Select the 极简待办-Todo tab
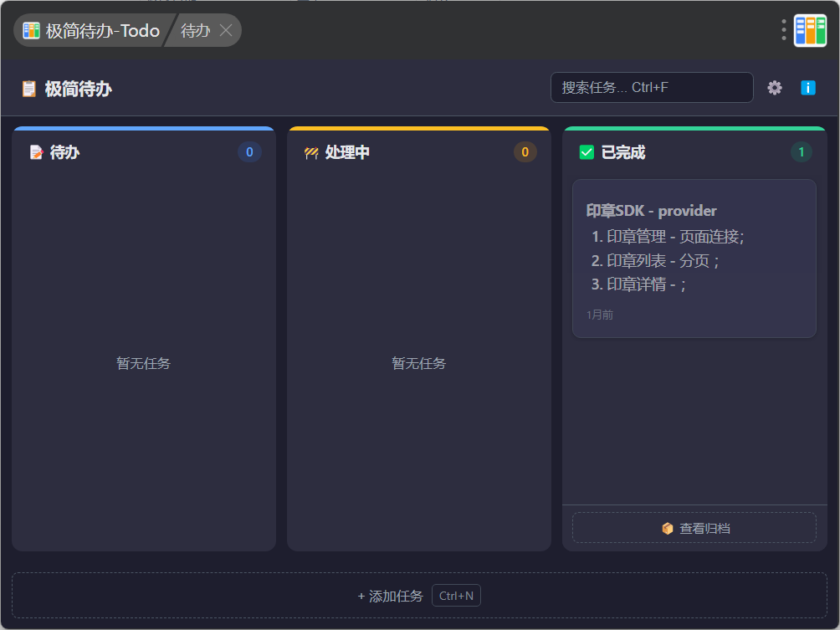The width and height of the screenshot is (840, 630). tap(91, 30)
